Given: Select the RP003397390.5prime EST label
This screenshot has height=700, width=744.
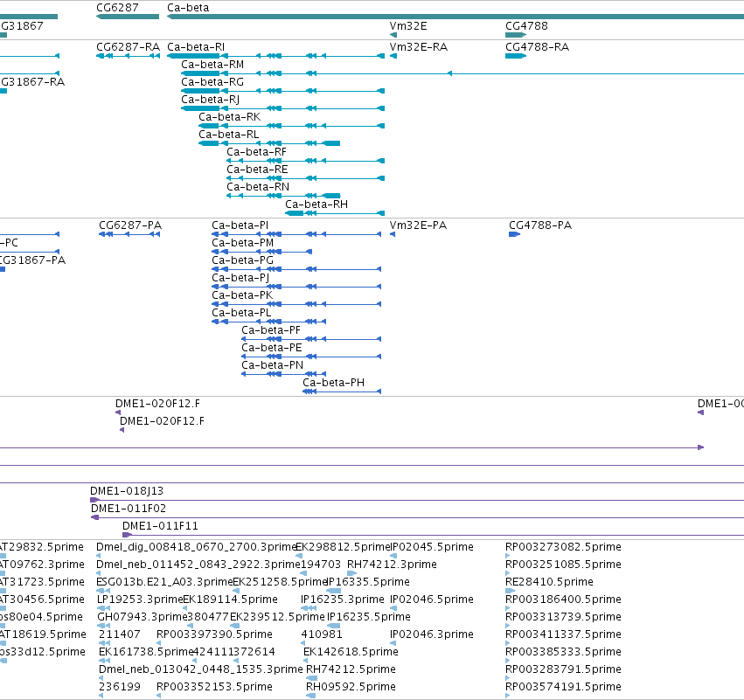Looking at the screenshot, I should (x=214, y=635).
